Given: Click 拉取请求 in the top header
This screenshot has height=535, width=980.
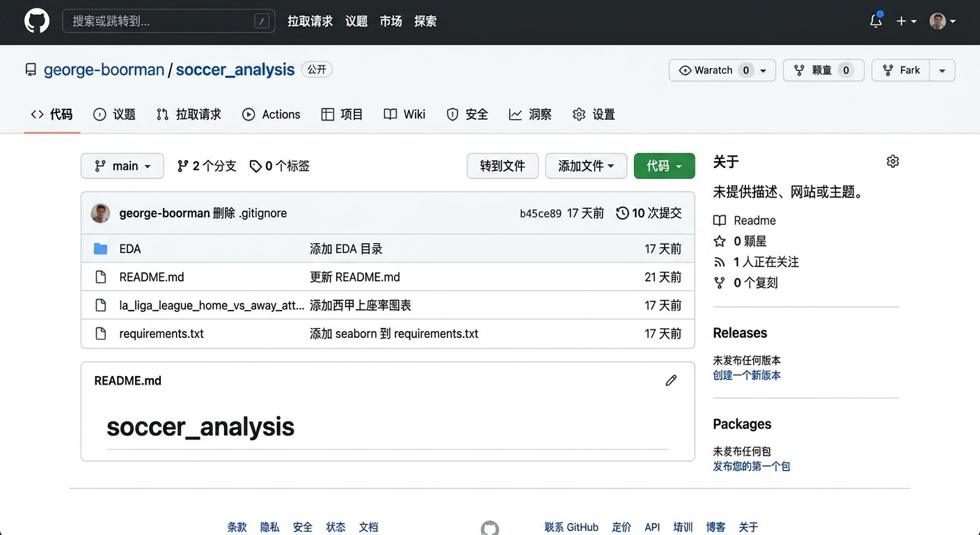Looking at the screenshot, I should tap(310, 21).
